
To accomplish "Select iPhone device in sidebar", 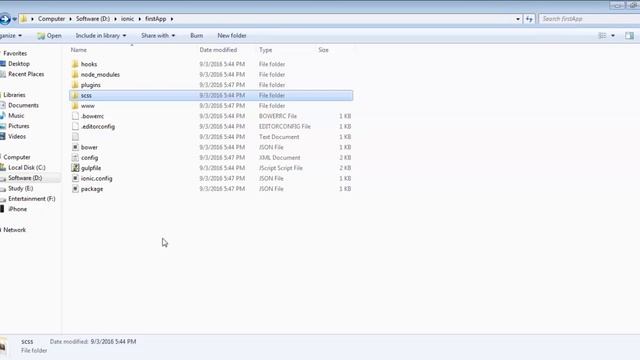I will (x=17, y=209).
